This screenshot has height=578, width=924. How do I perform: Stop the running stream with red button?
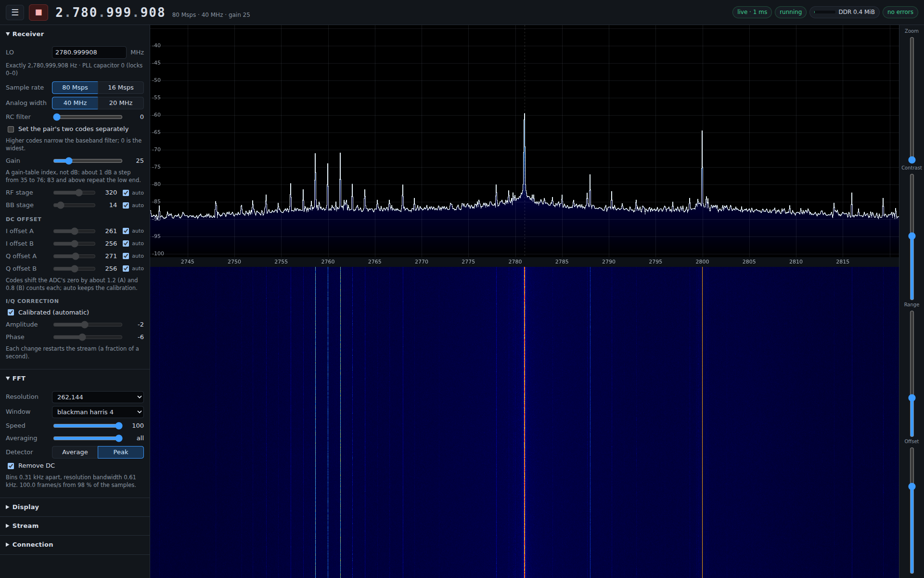38,13
